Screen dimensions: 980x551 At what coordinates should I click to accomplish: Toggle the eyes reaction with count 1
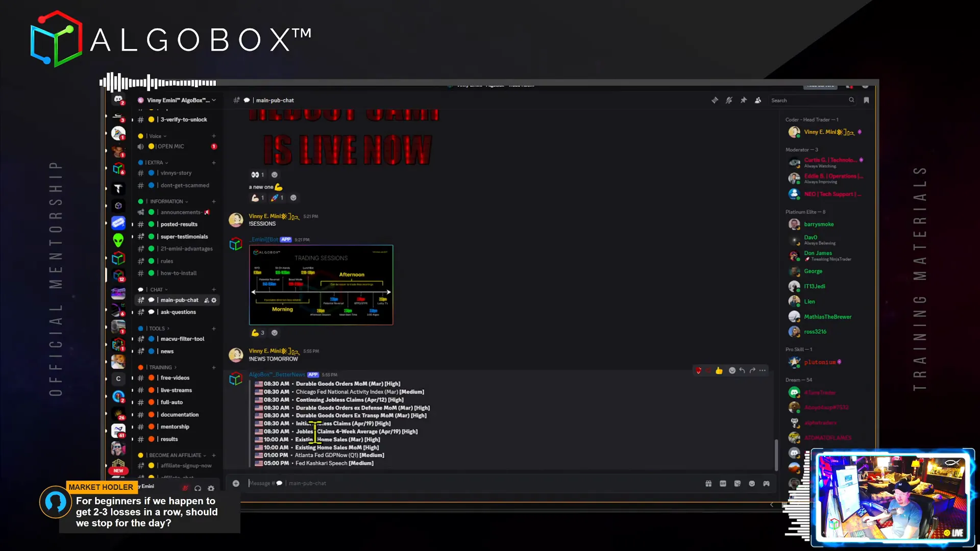(257, 174)
